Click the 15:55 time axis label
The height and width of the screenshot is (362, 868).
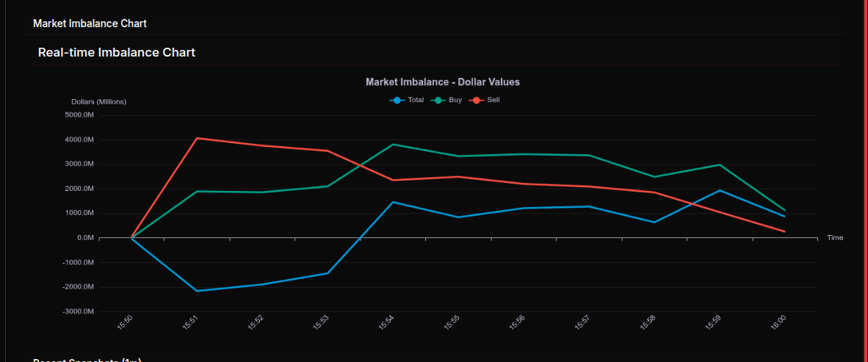pos(452,322)
